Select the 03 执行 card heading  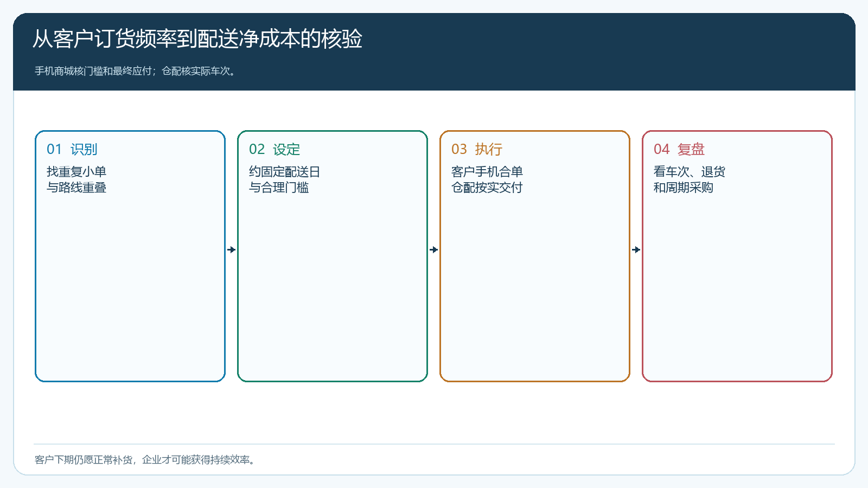click(477, 149)
